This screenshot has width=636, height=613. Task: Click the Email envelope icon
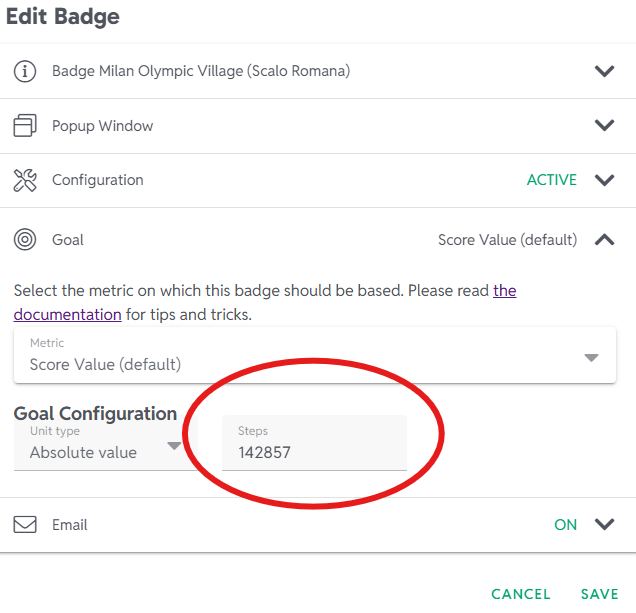click(25, 524)
